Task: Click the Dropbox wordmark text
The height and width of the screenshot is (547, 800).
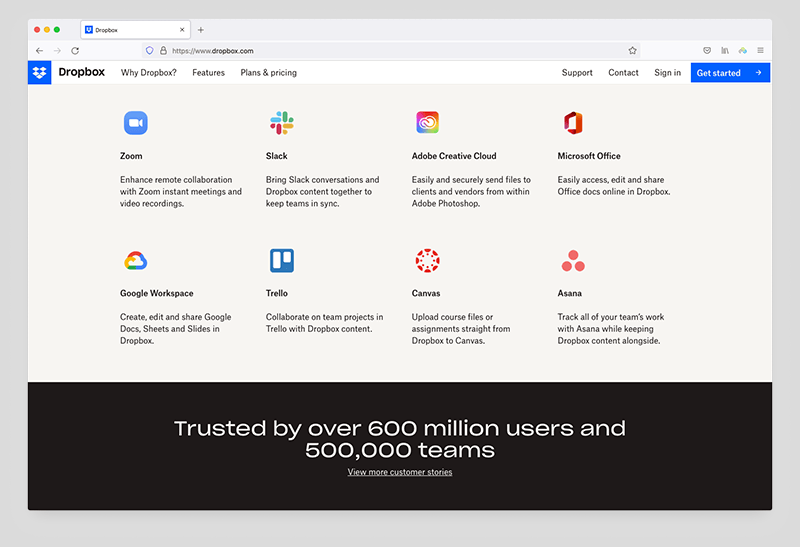Action: [82, 72]
